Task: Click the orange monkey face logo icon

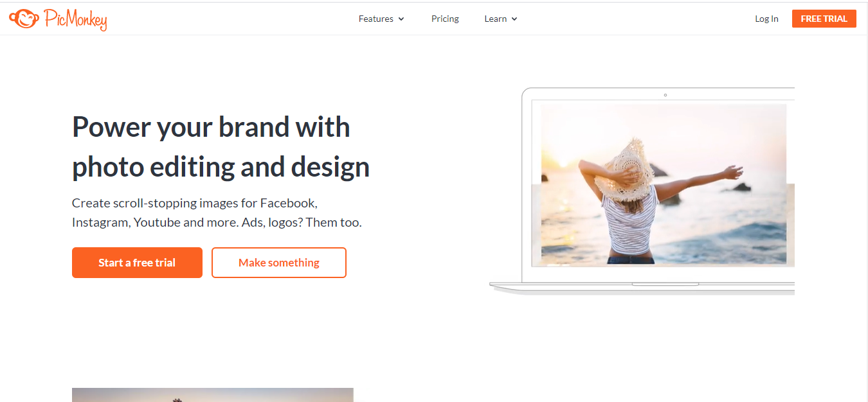Action: click(x=24, y=19)
